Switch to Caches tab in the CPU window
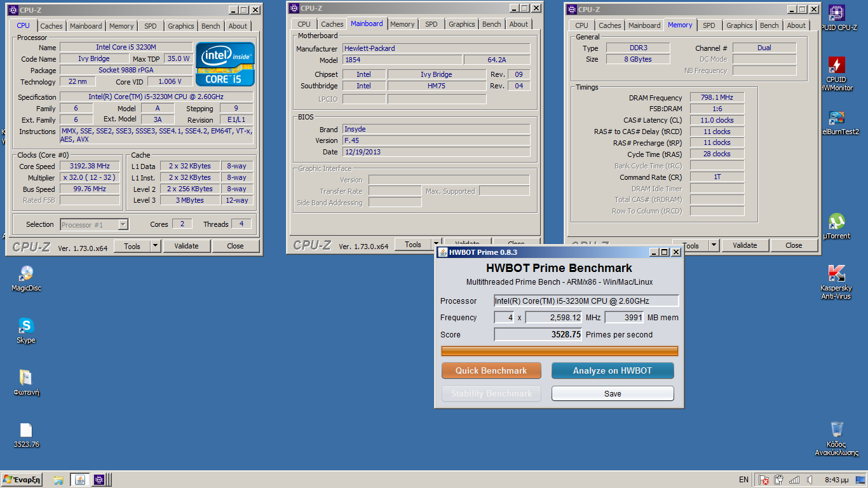The image size is (868, 488). pos(51,26)
